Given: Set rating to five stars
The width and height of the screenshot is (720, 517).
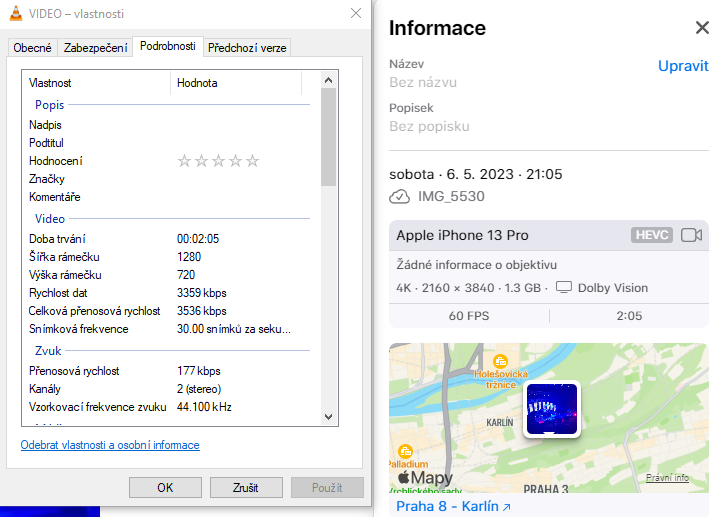Looking at the screenshot, I should click(x=253, y=161).
